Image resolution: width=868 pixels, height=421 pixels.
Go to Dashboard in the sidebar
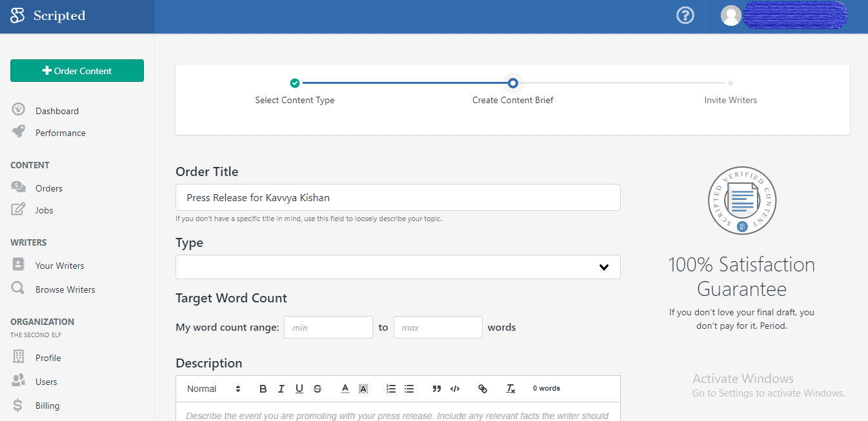pos(57,111)
